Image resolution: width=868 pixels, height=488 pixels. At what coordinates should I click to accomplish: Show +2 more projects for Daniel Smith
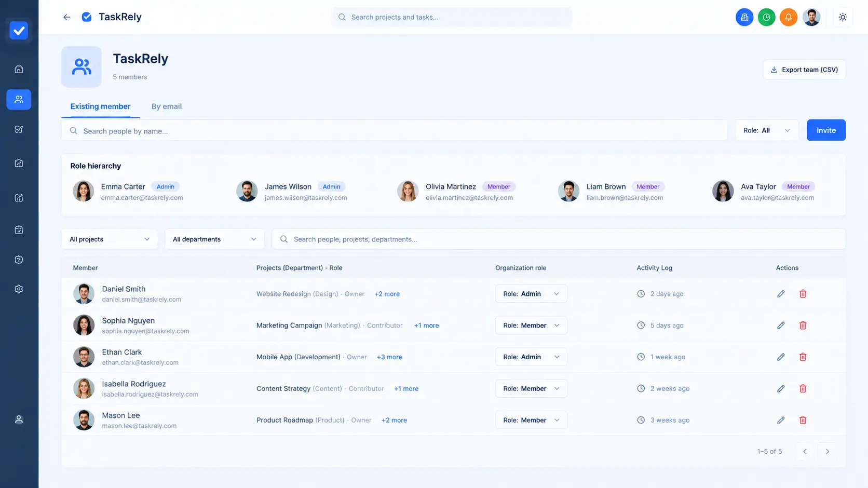[x=387, y=294]
